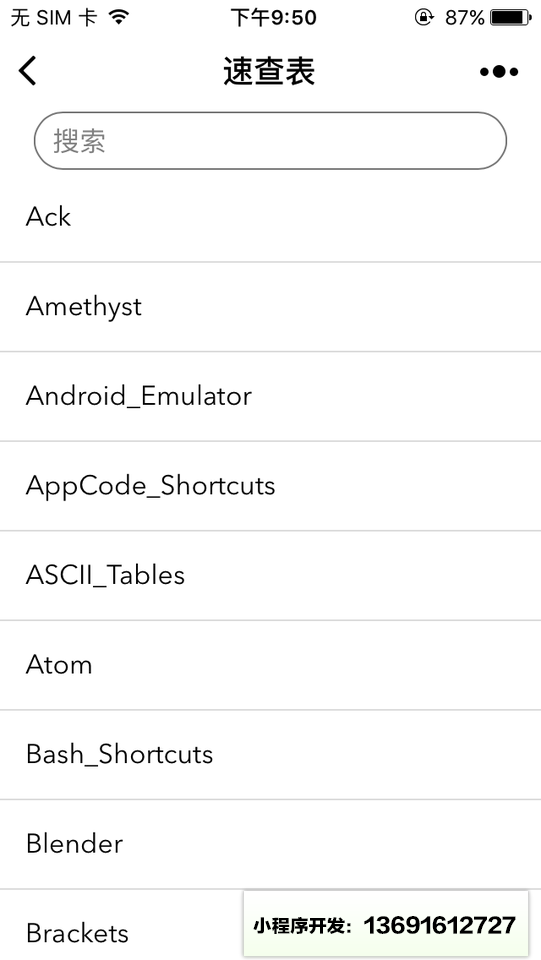Tap the Wi-Fi status icon
The image size is (541, 960).
[119, 18]
